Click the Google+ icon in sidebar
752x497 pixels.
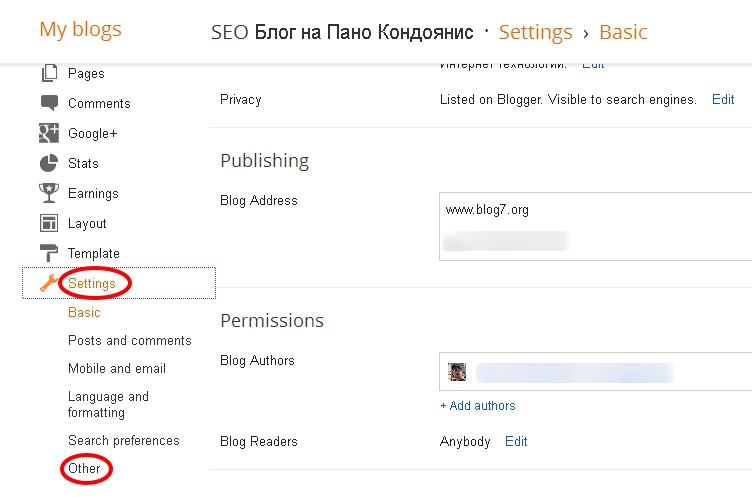[49, 133]
